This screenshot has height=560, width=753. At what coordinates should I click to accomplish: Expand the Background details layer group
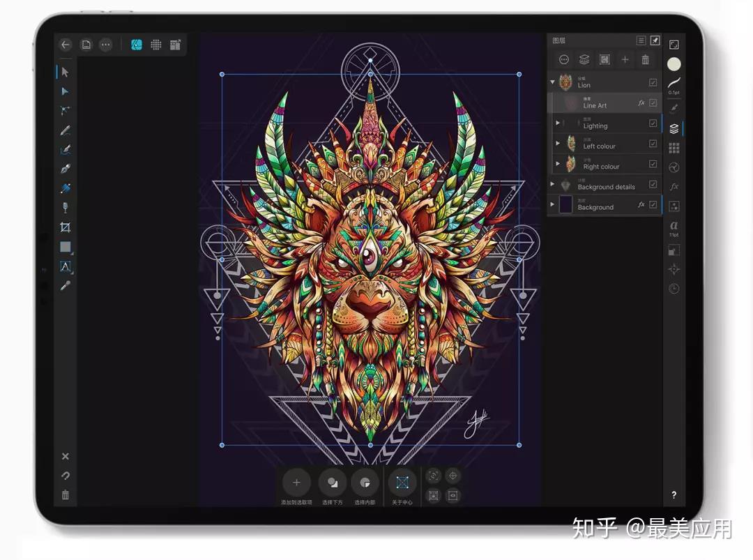(x=552, y=184)
